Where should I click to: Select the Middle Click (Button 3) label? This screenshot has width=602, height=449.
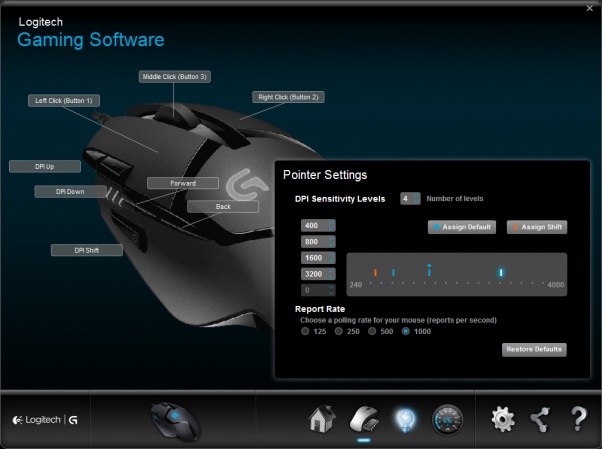pyautogui.click(x=175, y=76)
